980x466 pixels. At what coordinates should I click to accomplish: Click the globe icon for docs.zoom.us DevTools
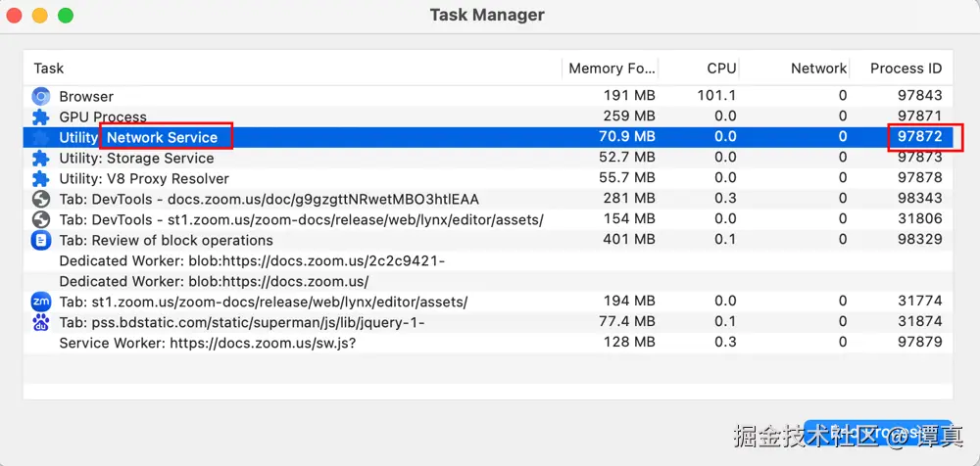click(x=40, y=199)
